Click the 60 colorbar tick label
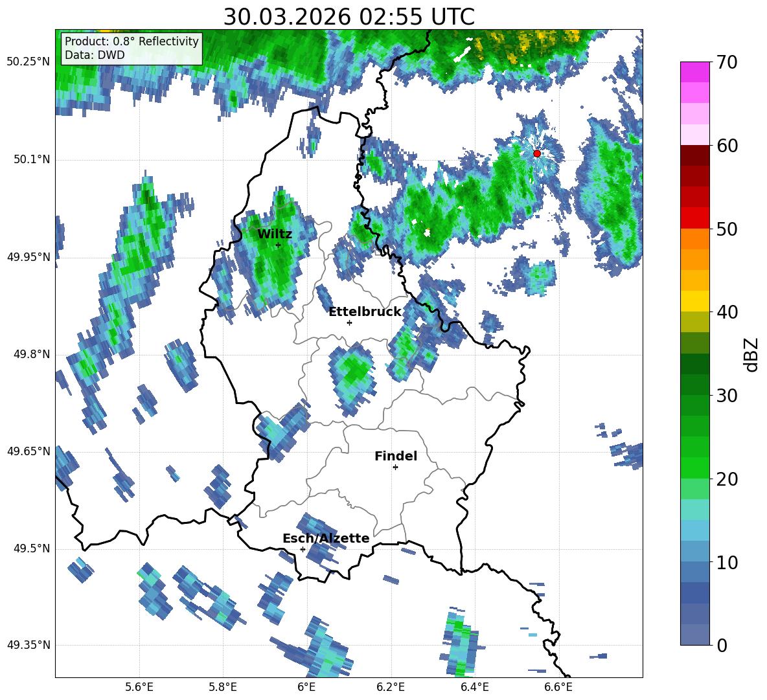Viewport: 767px width, 700px height. pyautogui.click(x=727, y=146)
